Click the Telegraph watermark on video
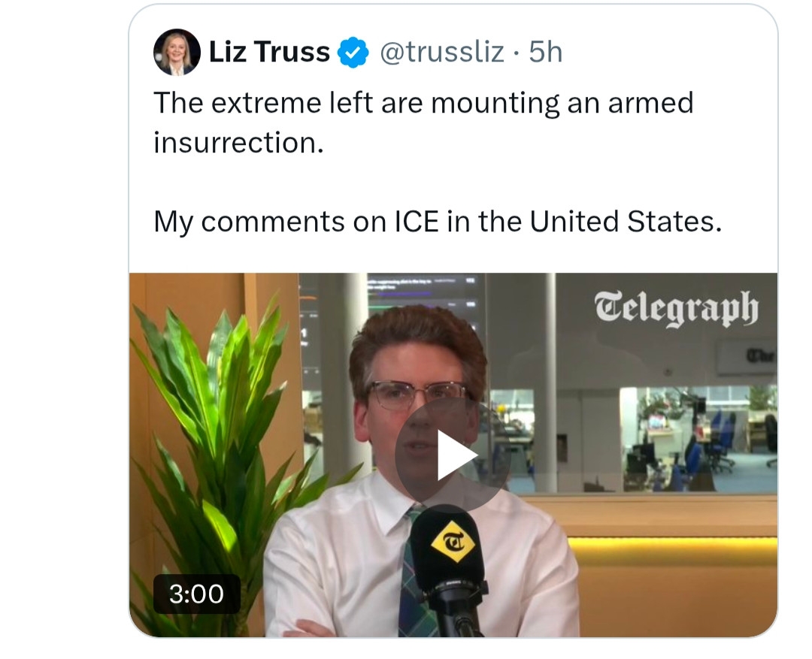 pos(675,308)
